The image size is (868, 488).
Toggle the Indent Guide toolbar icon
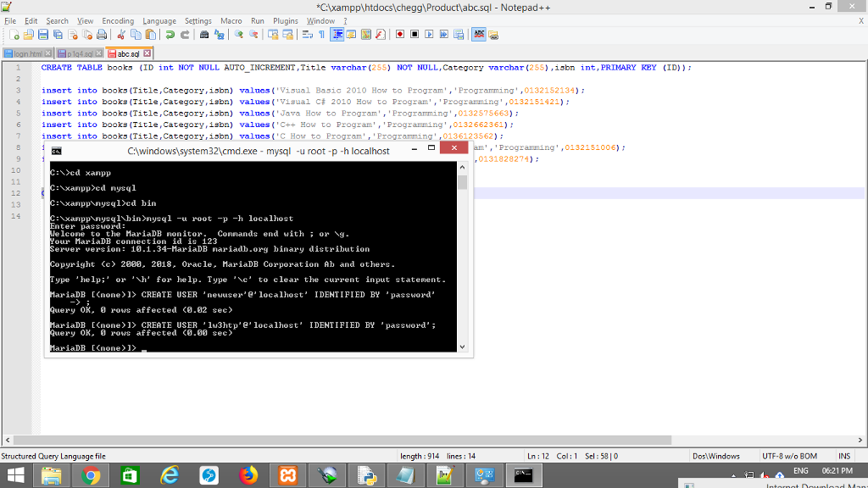337,35
